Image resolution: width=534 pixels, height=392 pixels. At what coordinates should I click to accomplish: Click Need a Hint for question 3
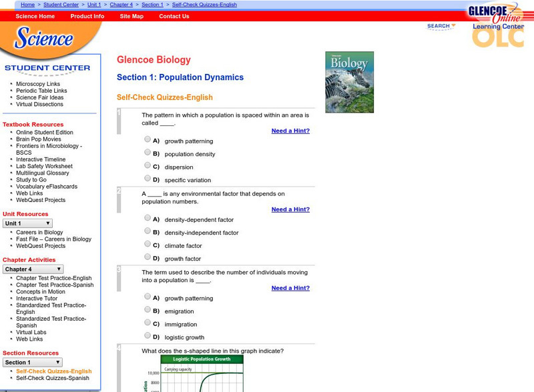coord(290,288)
